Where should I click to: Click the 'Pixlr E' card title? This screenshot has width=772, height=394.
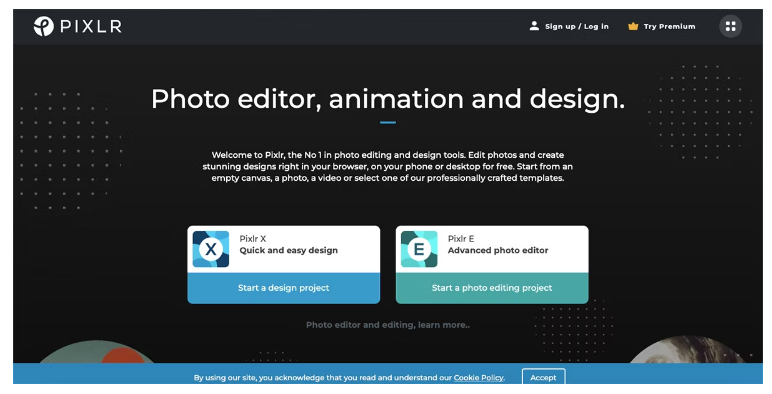pos(461,238)
